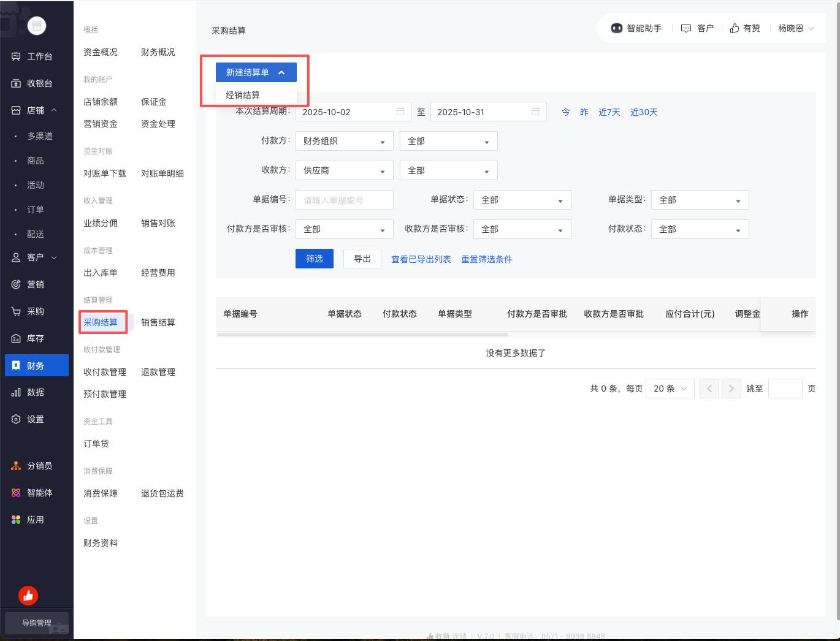Click the 数据 bar chart icon
Image resolution: width=840 pixels, height=641 pixels.
[x=16, y=392]
